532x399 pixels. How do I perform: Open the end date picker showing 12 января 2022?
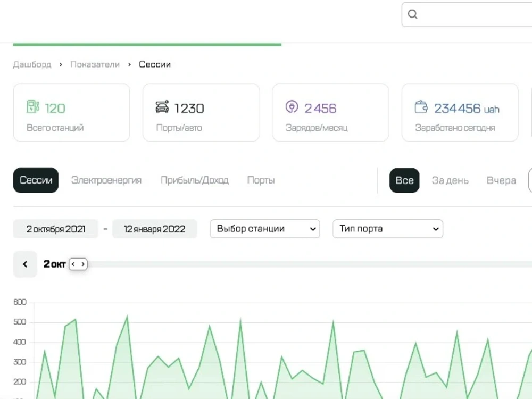(x=155, y=229)
